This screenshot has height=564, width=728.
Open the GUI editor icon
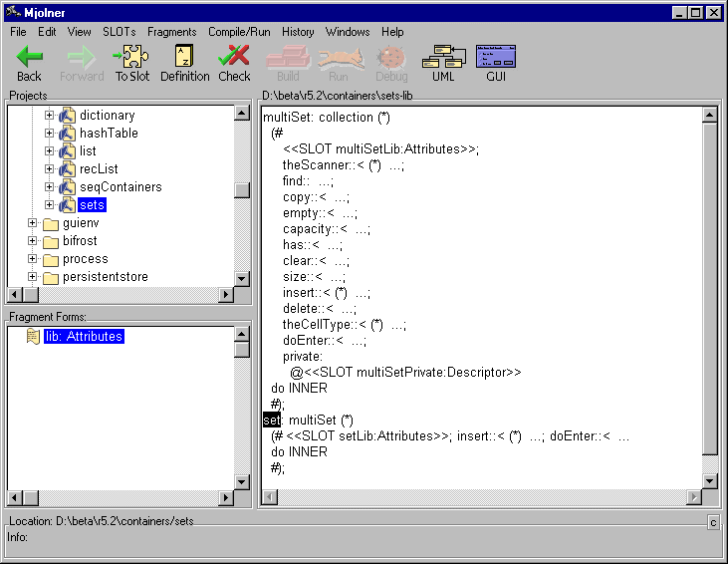[x=495, y=57]
